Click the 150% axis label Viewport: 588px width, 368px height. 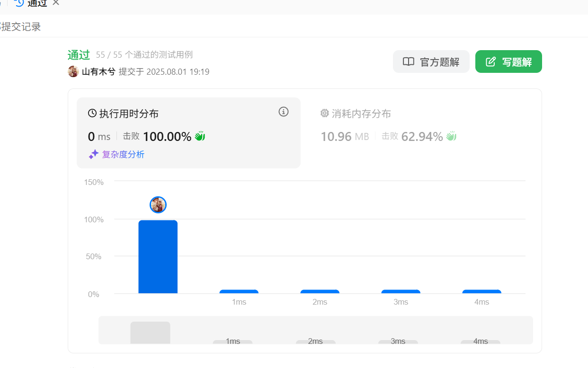coord(94,182)
